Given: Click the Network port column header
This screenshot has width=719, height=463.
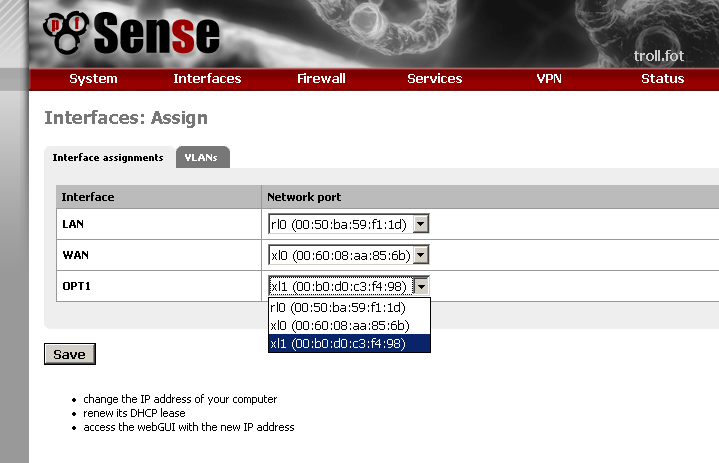Looking at the screenshot, I should point(304,197).
